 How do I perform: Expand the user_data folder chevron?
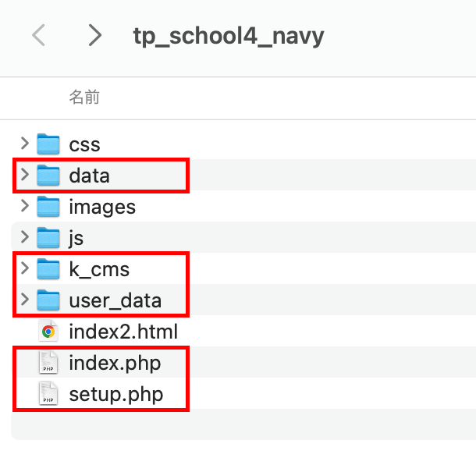[25, 300]
